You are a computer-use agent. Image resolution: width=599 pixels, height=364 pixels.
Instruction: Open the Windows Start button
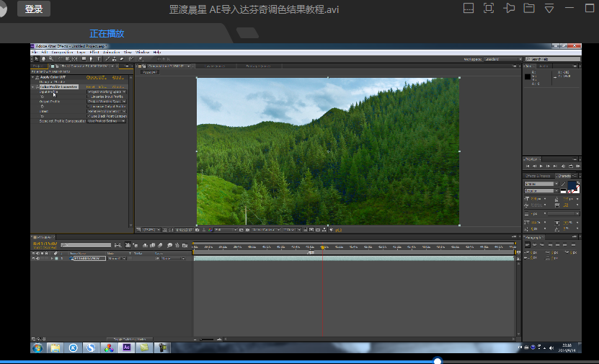37,347
